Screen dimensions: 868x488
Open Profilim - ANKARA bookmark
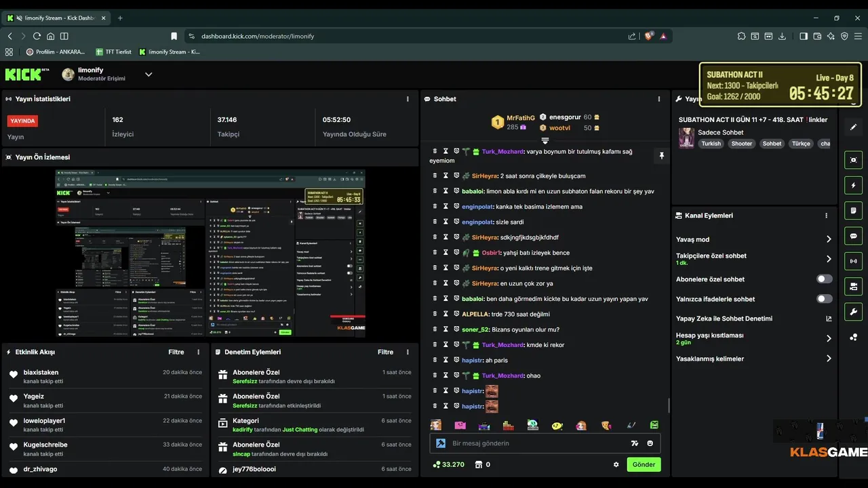[x=56, y=52]
